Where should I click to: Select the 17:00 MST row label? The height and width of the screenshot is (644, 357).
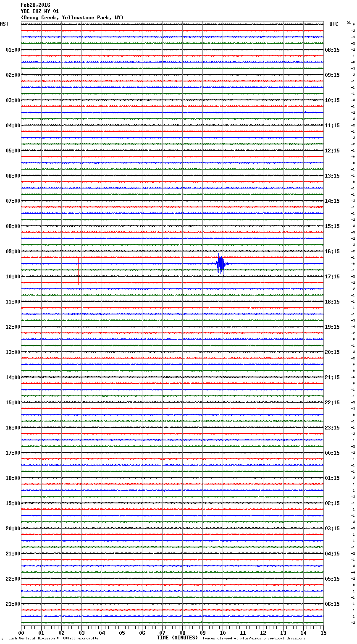(13, 453)
